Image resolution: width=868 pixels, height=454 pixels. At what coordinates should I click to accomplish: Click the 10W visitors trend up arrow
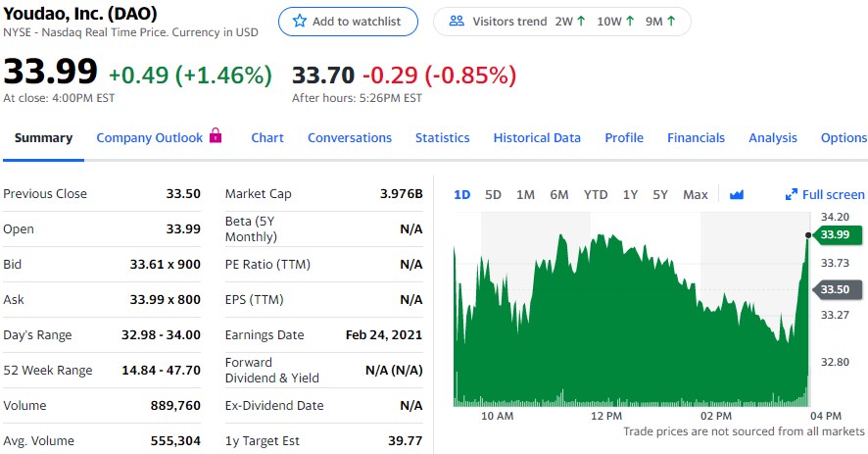(630, 21)
